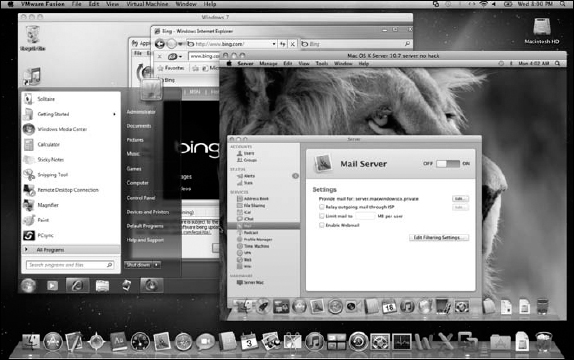Open Trash in the host Mac dock
Image resolution: width=574 pixels, height=360 pixels.
click(x=543, y=342)
